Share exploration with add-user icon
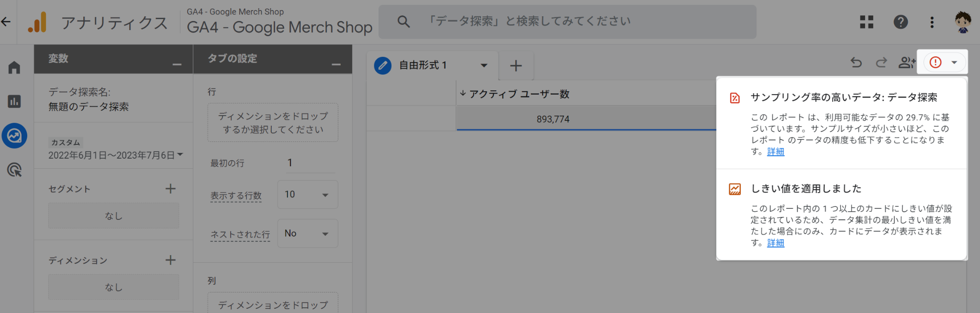Image resolution: width=980 pixels, height=313 pixels. [906, 63]
